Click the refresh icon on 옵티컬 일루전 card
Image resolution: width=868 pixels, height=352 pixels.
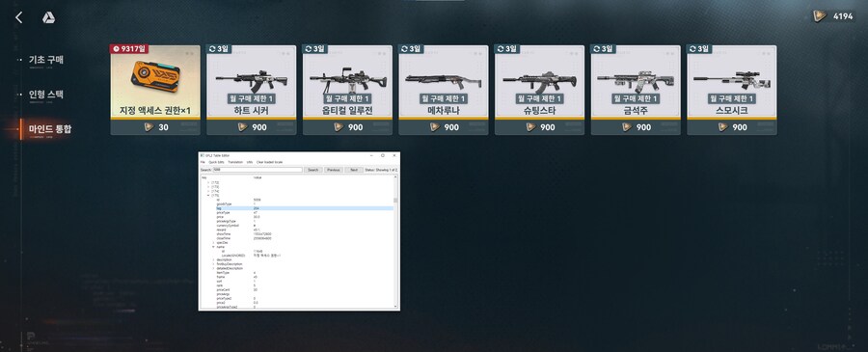308,49
